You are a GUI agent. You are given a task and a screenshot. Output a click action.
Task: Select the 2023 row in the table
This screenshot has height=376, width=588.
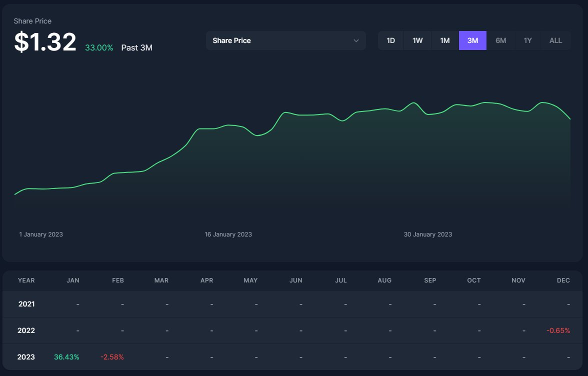coord(26,357)
